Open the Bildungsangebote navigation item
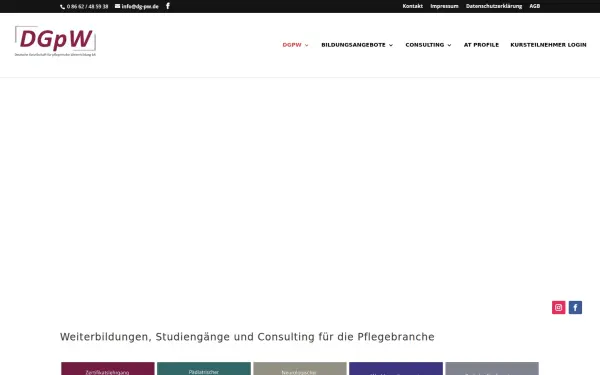The image size is (600, 375). tap(353, 45)
